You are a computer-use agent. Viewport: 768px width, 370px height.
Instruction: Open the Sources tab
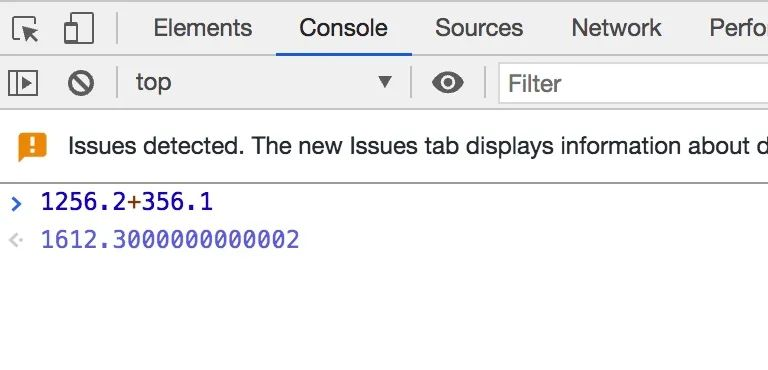tap(479, 28)
